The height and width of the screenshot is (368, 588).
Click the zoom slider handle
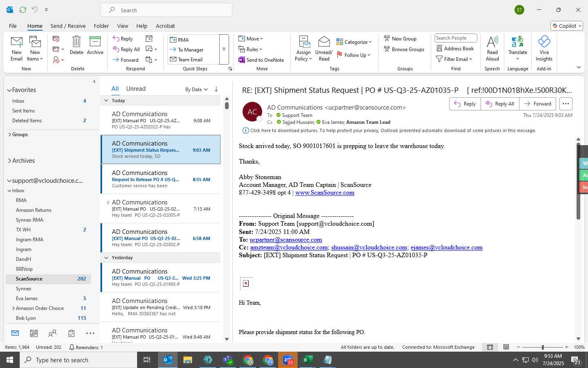pos(543,347)
